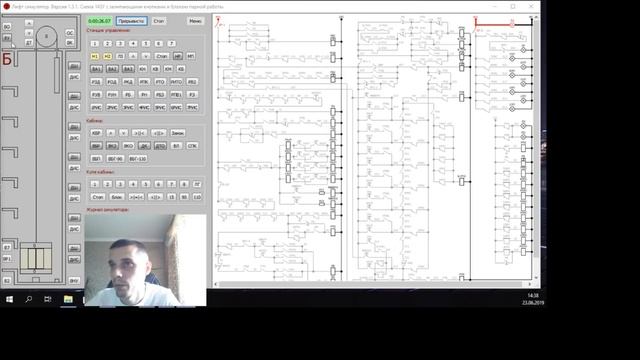
Task: Click the up arrow in machine room
Action: [29, 23]
